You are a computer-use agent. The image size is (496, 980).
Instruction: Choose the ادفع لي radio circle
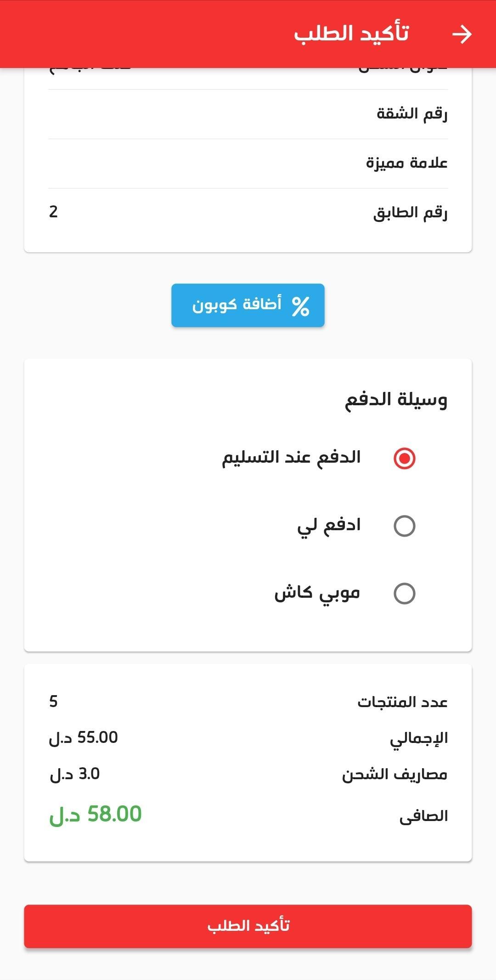pyautogui.click(x=404, y=526)
